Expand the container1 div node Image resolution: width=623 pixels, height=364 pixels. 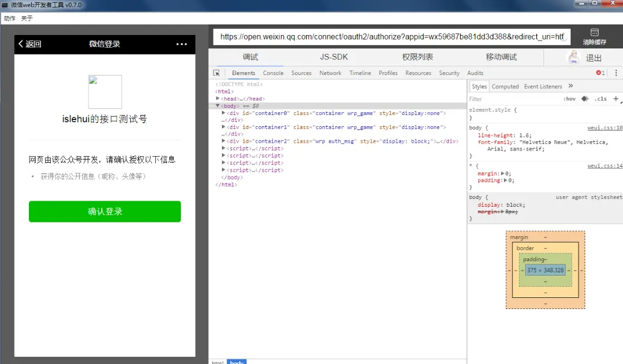click(223, 127)
